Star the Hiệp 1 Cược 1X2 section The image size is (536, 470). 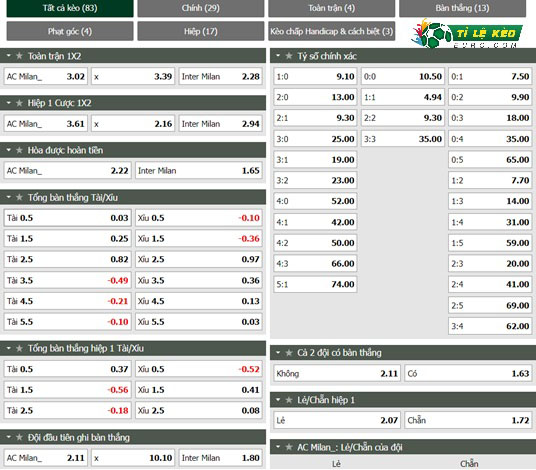pyautogui.click(x=19, y=103)
